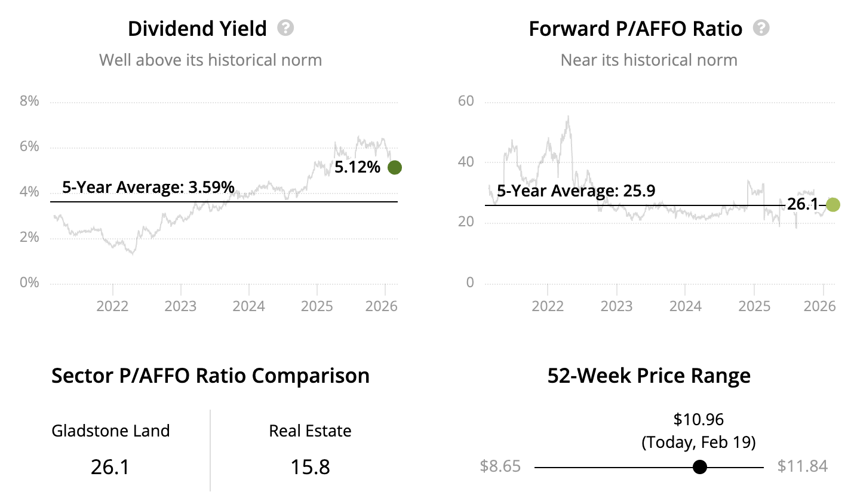The image size is (854, 504).
Task: Click the 8% axis label on Dividend Yield chart
Action: point(29,101)
